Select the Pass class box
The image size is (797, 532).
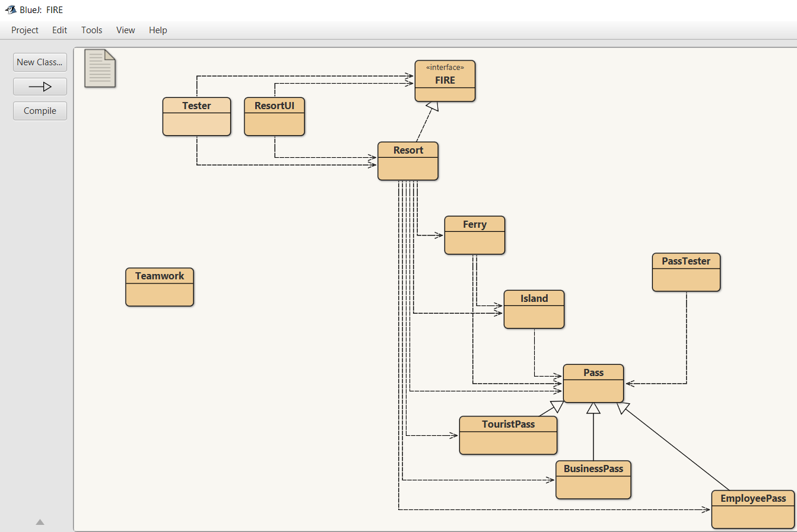[x=593, y=383]
